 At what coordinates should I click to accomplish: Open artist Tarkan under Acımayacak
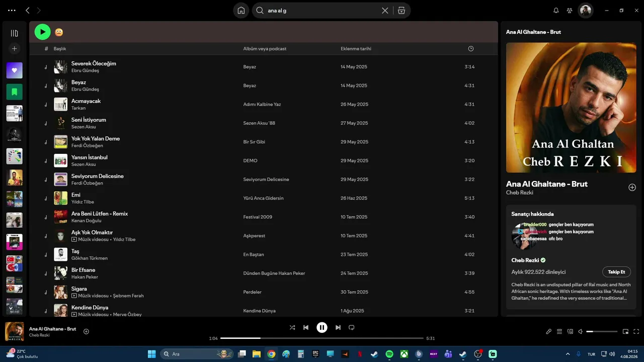78,108
